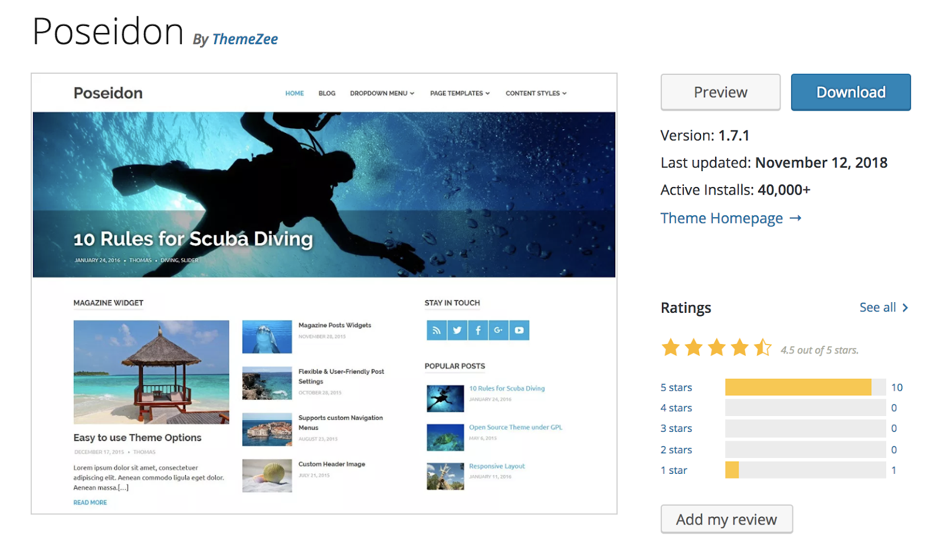Open the 10 Rules for Scuba Diving headline
The height and width of the screenshot is (560, 944).
pyautogui.click(x=193, y=239)
